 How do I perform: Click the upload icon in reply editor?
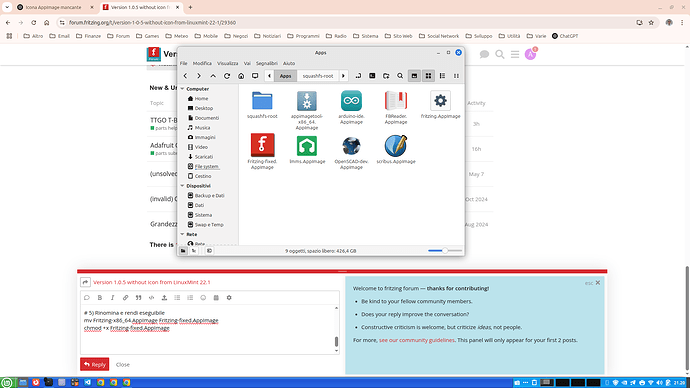click(x=164, y=298)
